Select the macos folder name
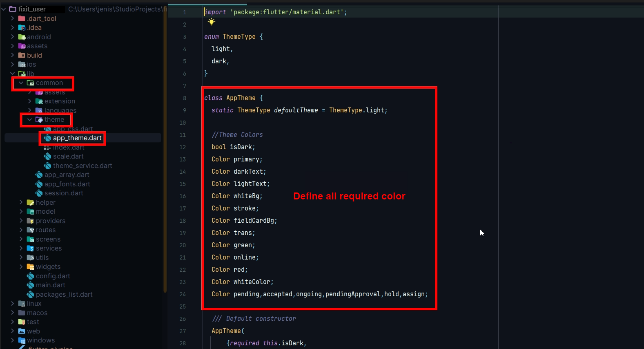The width and height of the screenshot is (644, 349). coord(37,313)
